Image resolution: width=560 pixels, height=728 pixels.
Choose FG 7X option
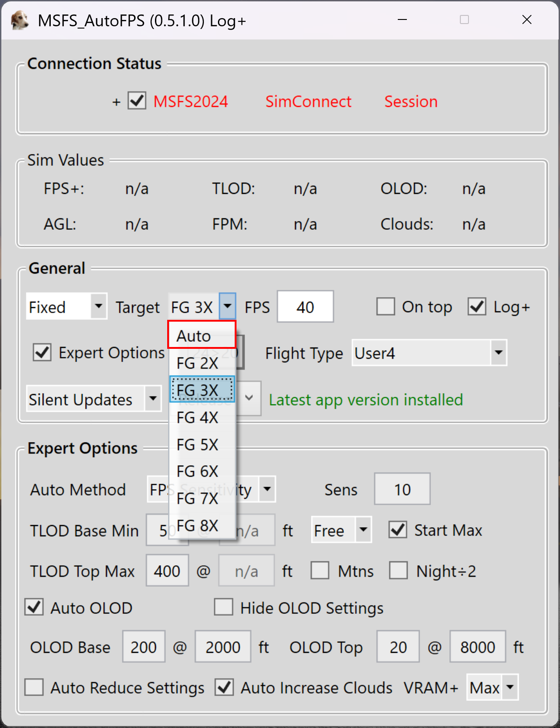[202, 498]
